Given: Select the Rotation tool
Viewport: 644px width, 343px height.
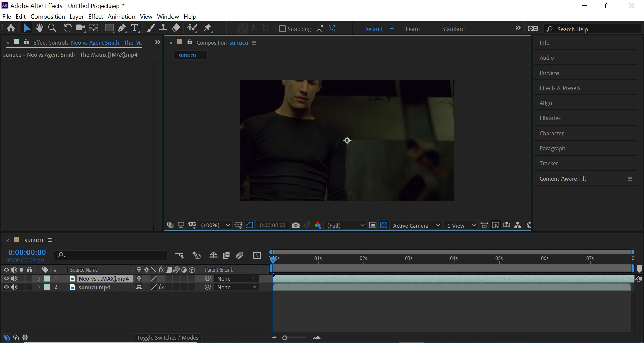Looking at the screenshot, I should (x=68, y=28).
